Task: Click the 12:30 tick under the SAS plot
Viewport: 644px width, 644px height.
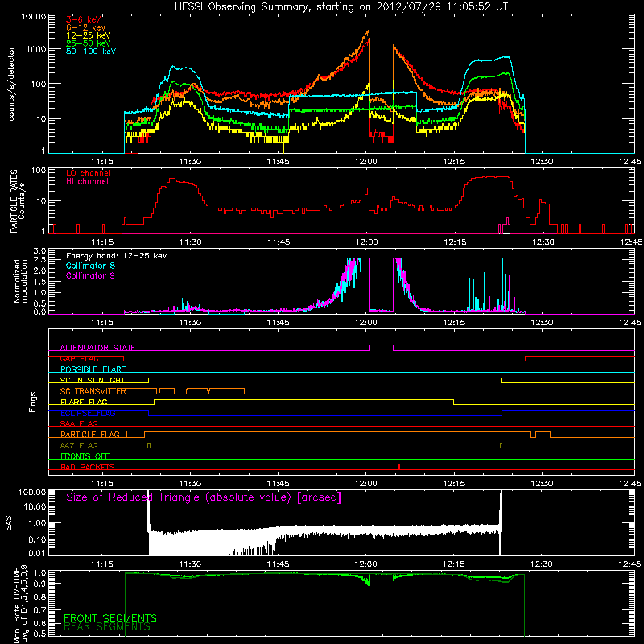Action: point(542,564)
